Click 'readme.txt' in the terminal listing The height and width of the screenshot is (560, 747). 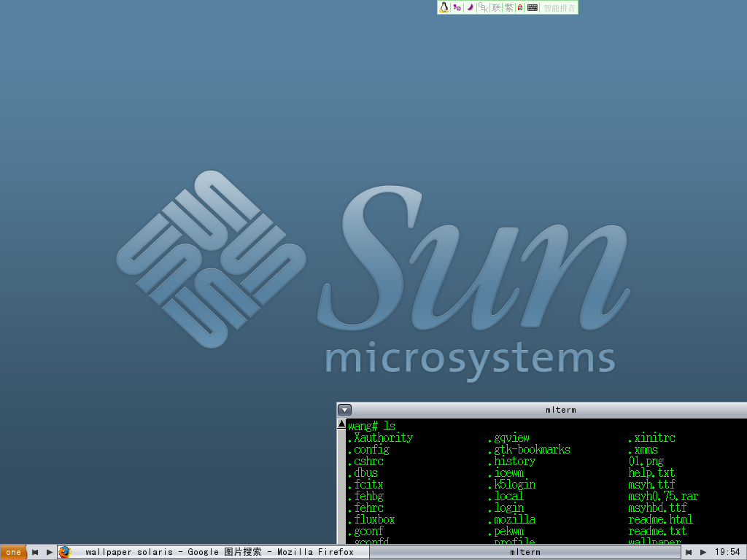click(x=657, y=531)
